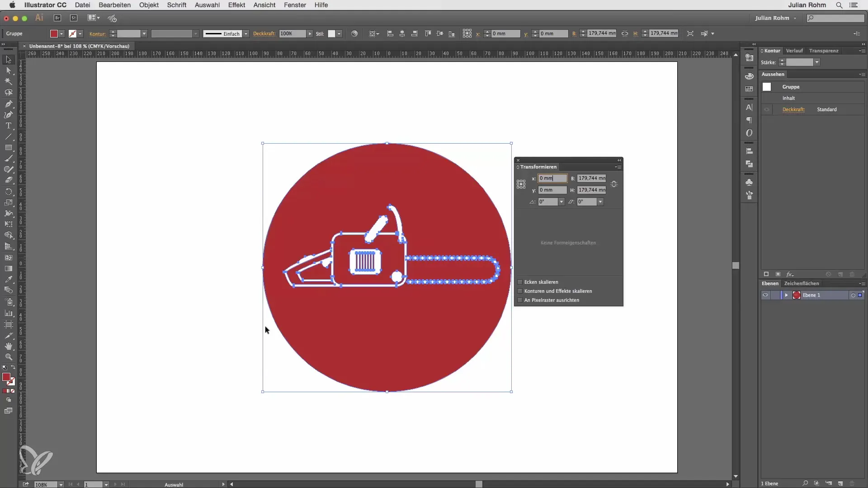Open the Einfach stroke profile dropdown
Screen dimensions: 868x488
pyautogui.click(x=246, y=34)
